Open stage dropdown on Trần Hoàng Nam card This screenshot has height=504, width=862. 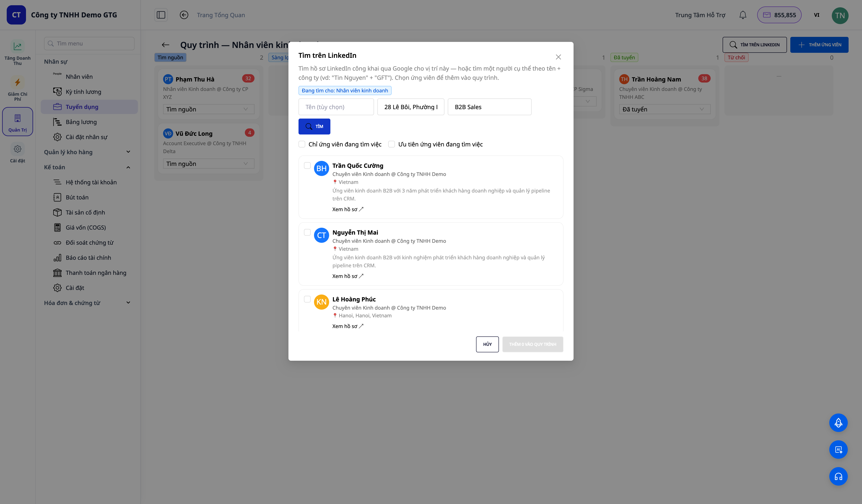pyautogui.click(x=664, y=109)
